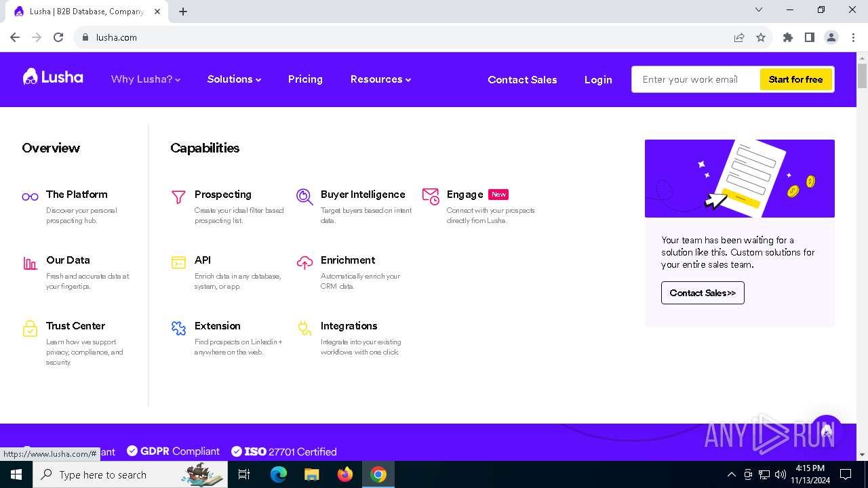868x488 pixels.
Task: Open the Enrichment capability link
Action: (348, 260)
